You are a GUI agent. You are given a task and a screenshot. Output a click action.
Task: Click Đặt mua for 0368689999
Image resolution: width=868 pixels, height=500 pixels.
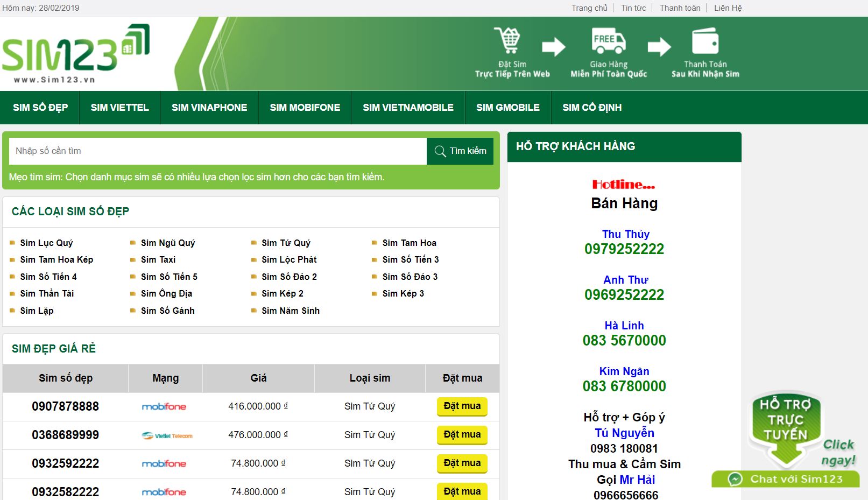click(462, 435)
